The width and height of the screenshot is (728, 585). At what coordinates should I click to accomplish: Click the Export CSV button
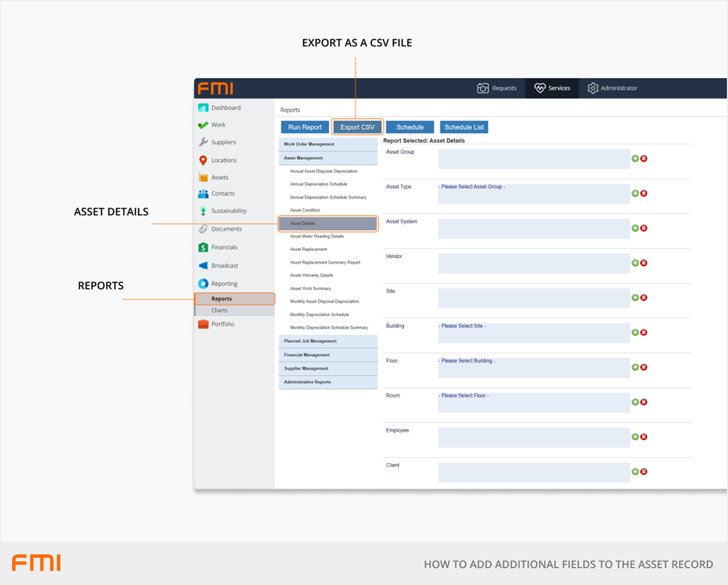357,127
